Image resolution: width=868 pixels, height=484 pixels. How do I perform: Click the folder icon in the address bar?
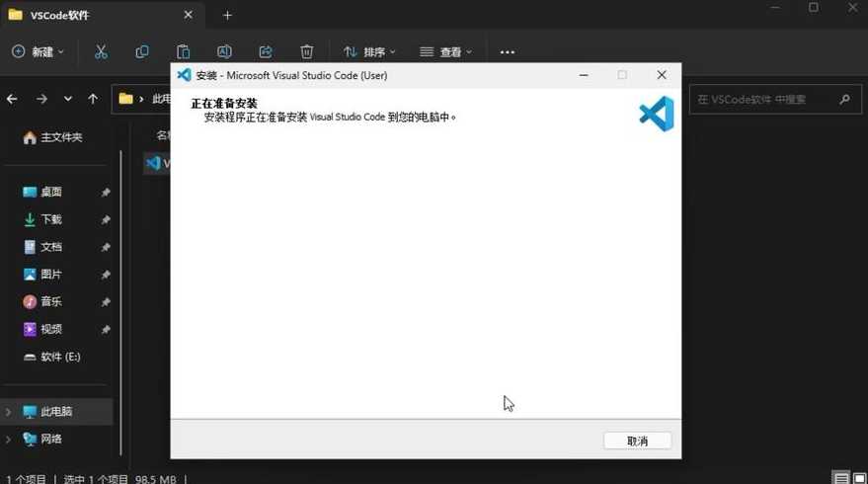pos(126,99)
